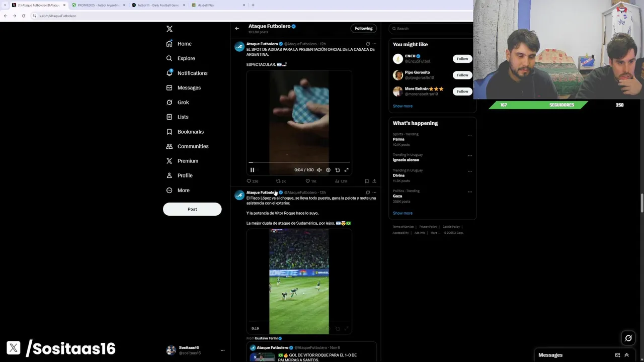Viewport: 644px width, 362px height.
Task: Click the Following button on Ataque Futbolero
Action: point(364,28)
